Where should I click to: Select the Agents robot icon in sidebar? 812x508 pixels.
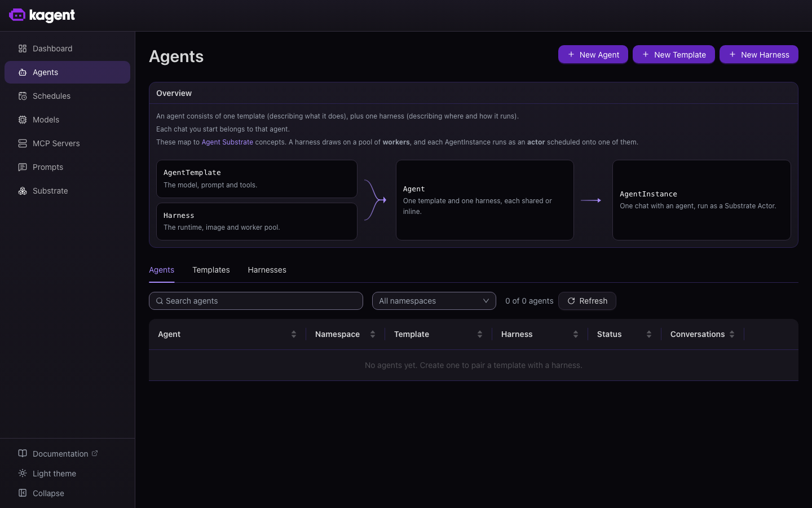point(23,72)
